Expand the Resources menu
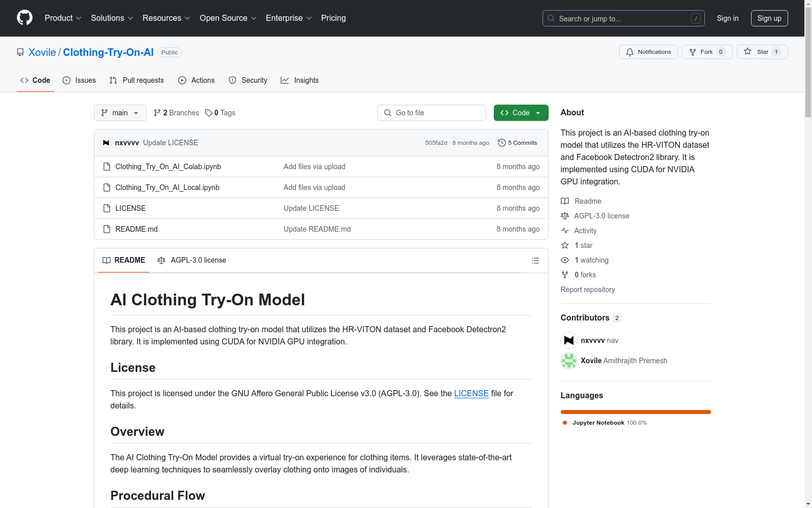812x508 pixels. (166, 18)
